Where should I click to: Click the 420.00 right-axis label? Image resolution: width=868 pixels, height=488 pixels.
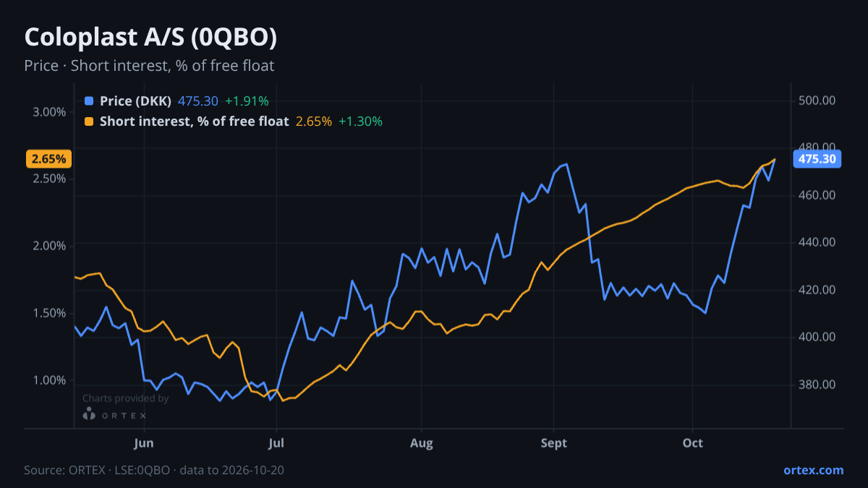[817, 290]
